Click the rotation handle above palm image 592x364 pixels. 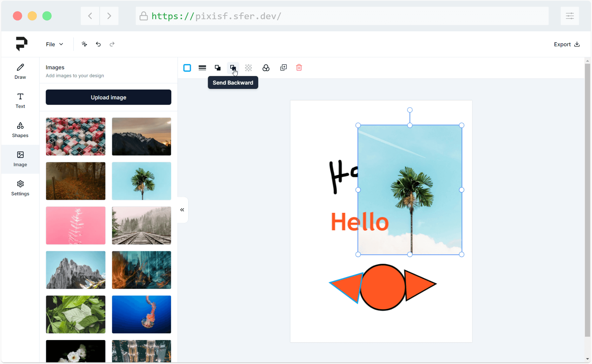point(410,110)
